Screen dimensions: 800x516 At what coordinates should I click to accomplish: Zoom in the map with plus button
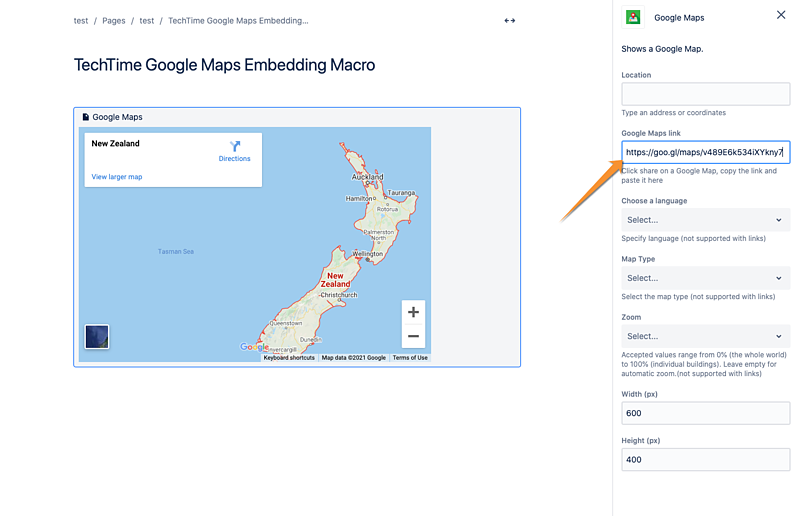pyautogui.click(x=413, y=312)
